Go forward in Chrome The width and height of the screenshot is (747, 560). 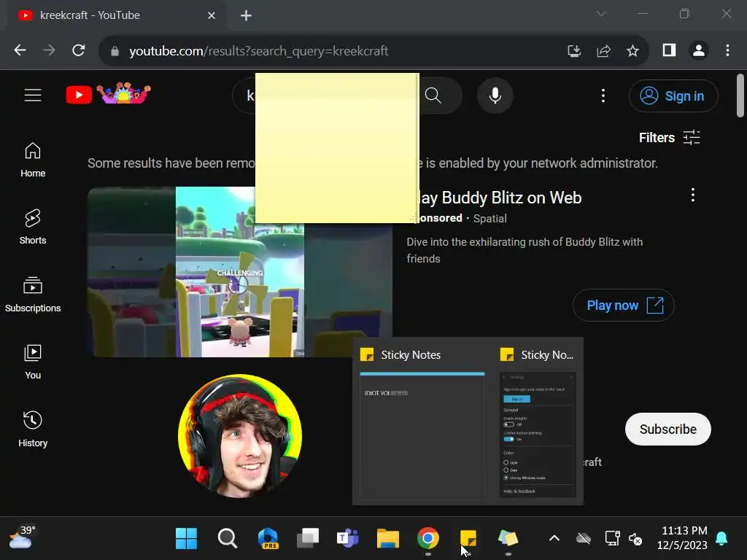click(x=49, y=50)
